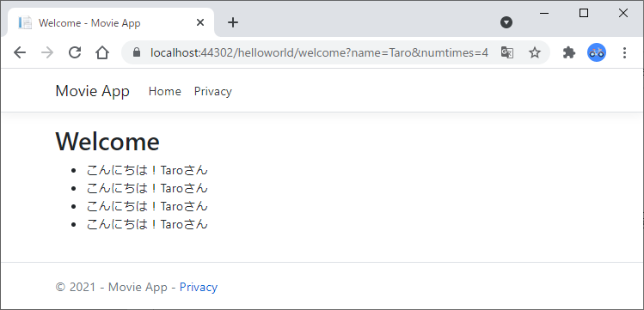Close the Welcome - Movie App tab
The width and height of the screenshot is (644, 310).
[x=200, y=22]
